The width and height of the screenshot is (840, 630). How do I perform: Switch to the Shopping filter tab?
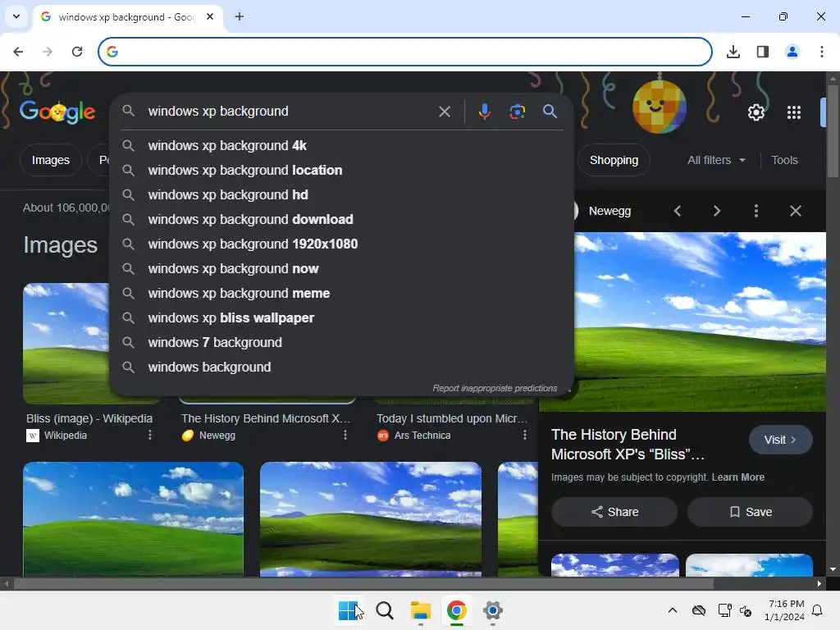pos(614,160)
